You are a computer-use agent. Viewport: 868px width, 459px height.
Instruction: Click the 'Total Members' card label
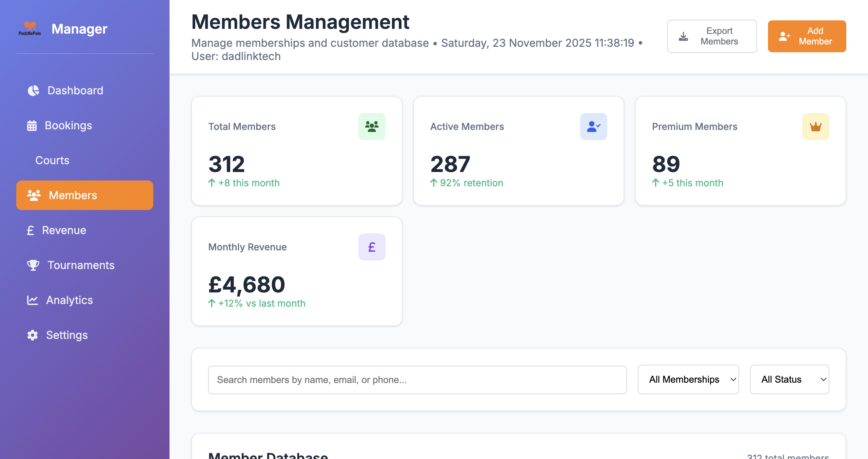click(242, 127)
